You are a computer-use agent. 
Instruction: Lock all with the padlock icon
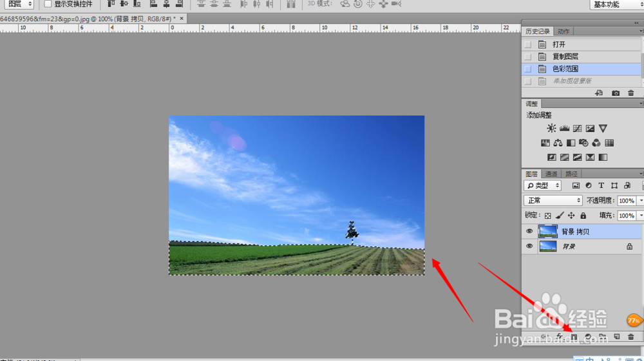coord(583,216)
